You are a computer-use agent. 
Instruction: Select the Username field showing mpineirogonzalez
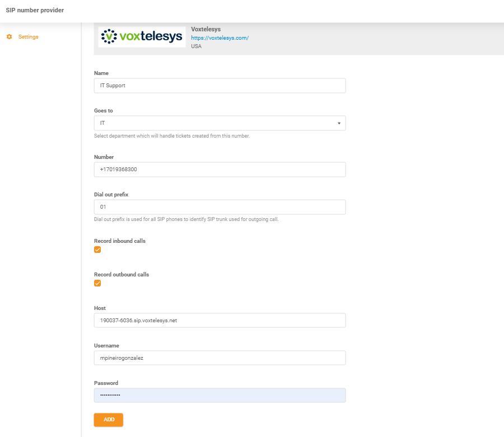(220, 358)
